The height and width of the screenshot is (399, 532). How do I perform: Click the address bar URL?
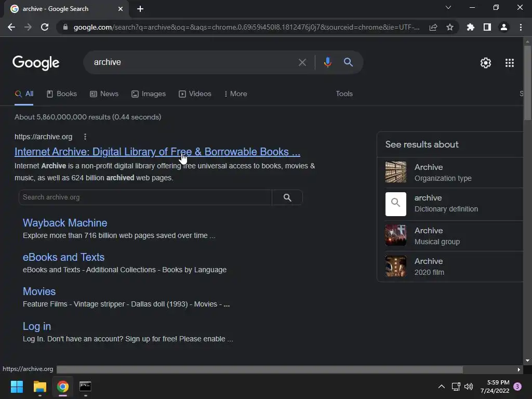coord(246,27)
